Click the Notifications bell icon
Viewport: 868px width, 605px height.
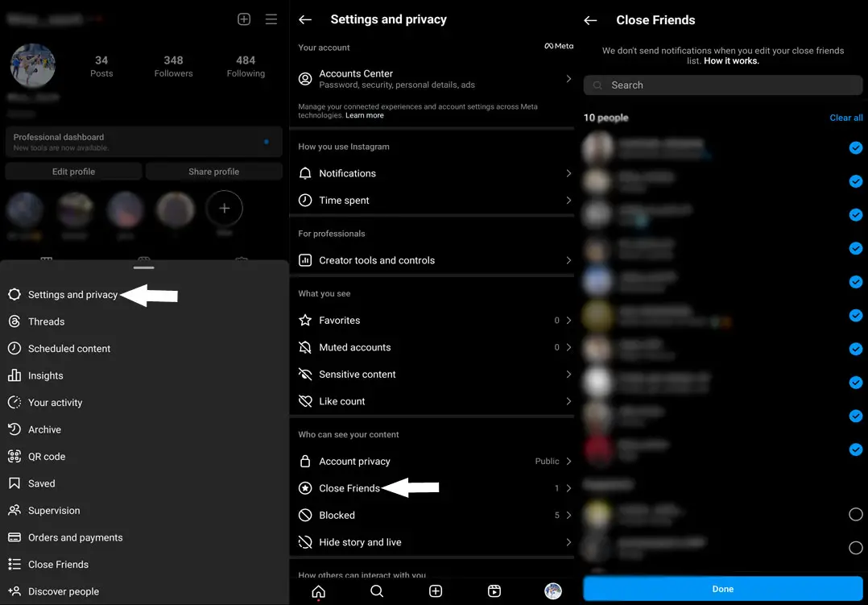(305, 173)
